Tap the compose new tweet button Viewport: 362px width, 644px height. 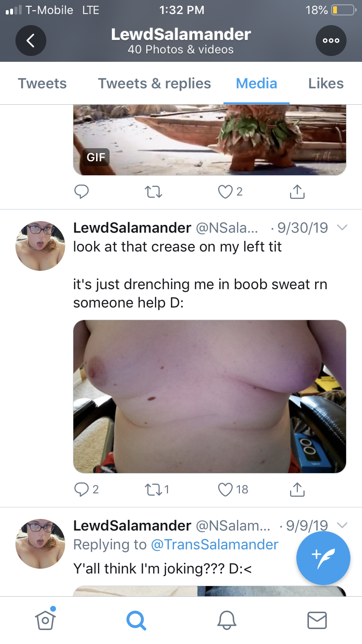pos(323,558)
